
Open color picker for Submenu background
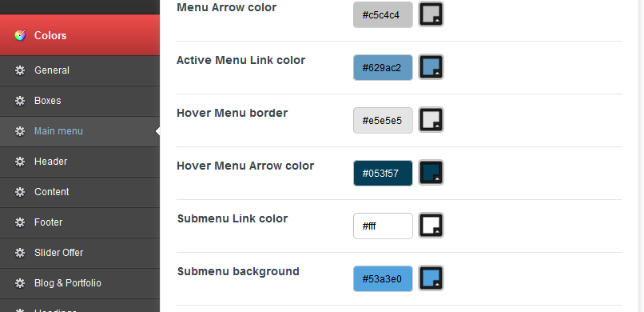(x=431, y=278)
